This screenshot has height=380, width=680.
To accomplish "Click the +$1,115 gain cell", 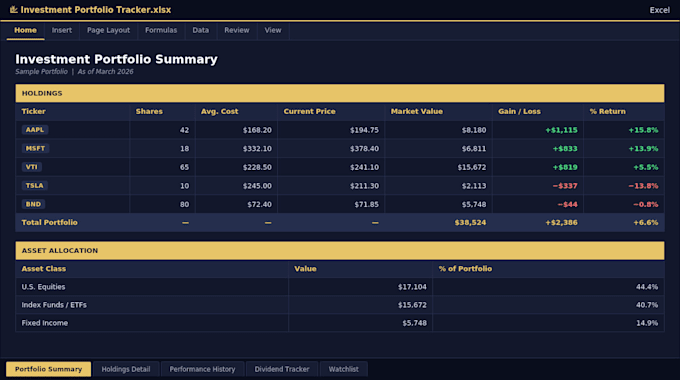I will [x=538, y=130].
